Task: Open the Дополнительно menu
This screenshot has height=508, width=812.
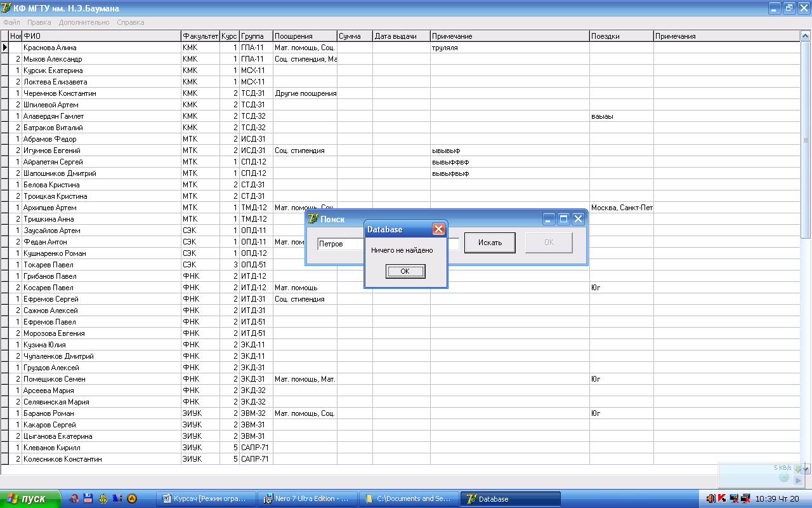Action: pos(84,22)
